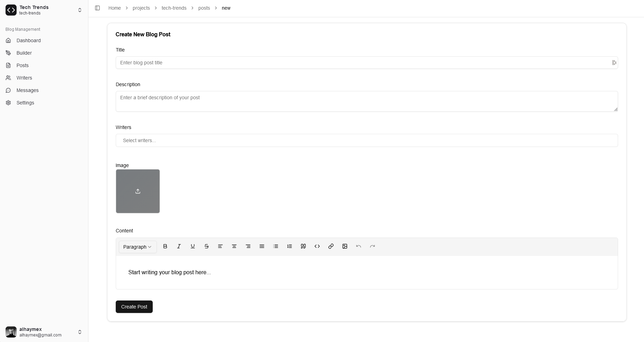
Task: Click upload icon in Image box
Action: (138, 191)
